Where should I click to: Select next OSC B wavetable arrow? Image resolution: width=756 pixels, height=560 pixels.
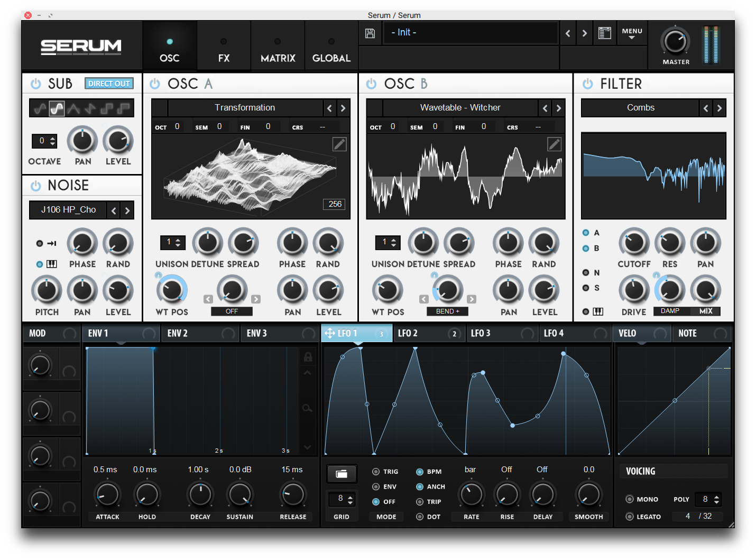[559, 108]
